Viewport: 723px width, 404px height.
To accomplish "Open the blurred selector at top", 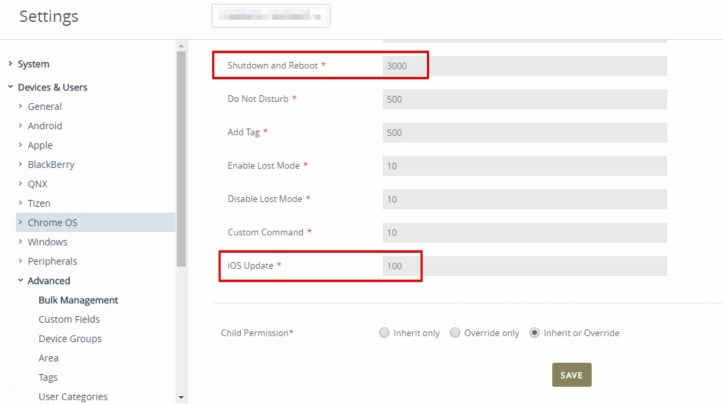I will pyautogui.click(x=271, y=17).
